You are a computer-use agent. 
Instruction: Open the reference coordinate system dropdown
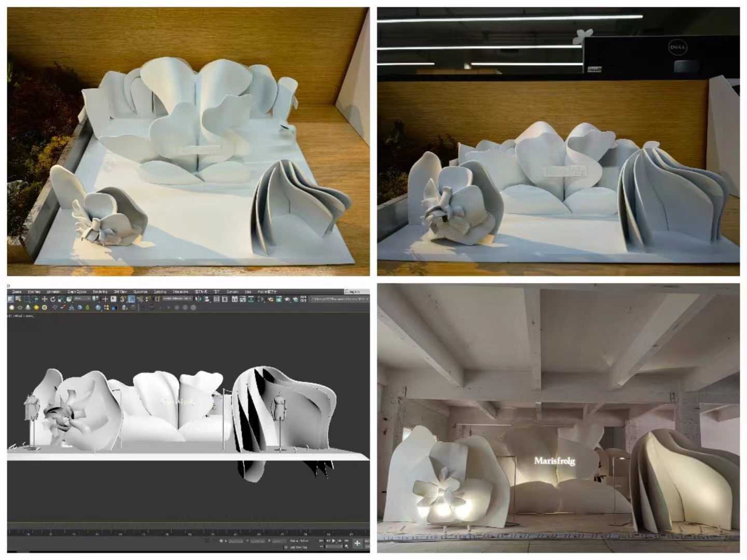[82, 299]
